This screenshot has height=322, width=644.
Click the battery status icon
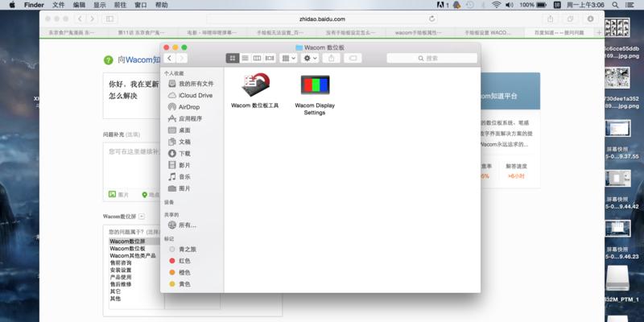pos(541,5)
